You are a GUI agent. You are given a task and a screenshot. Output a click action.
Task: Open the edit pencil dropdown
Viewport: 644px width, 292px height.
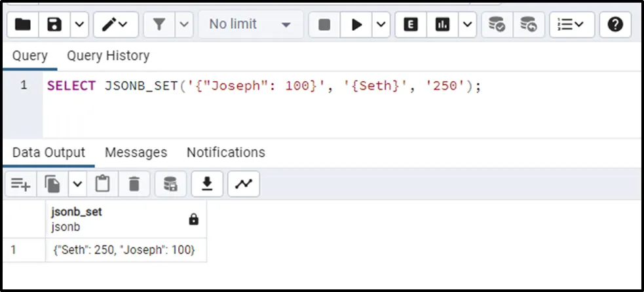pos(115,25)
